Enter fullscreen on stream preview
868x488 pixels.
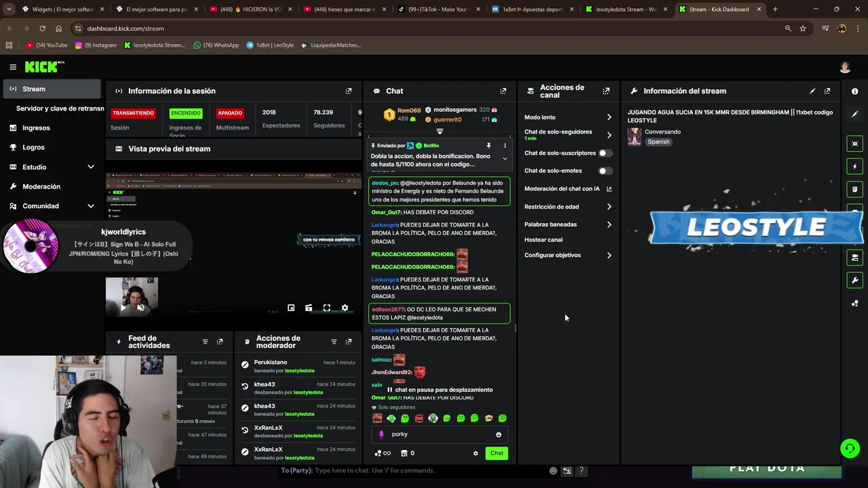pyautogui.click(x=327, y=308)
